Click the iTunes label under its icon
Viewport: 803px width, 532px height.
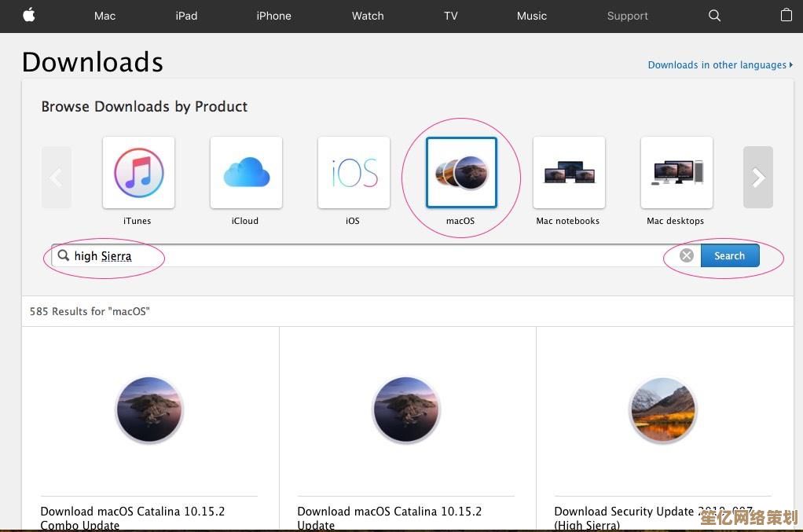(137, 221)
